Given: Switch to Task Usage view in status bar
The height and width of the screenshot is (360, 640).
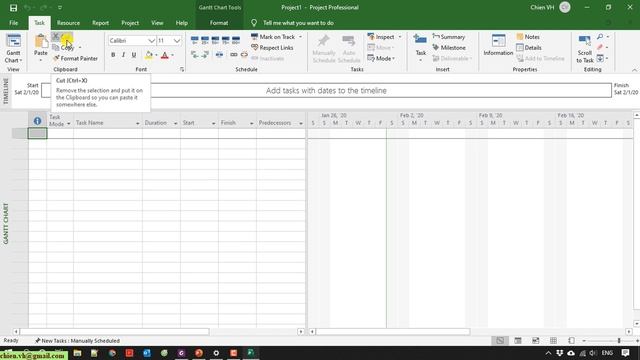Looking at the screenshot, I should tap(518, 340).
